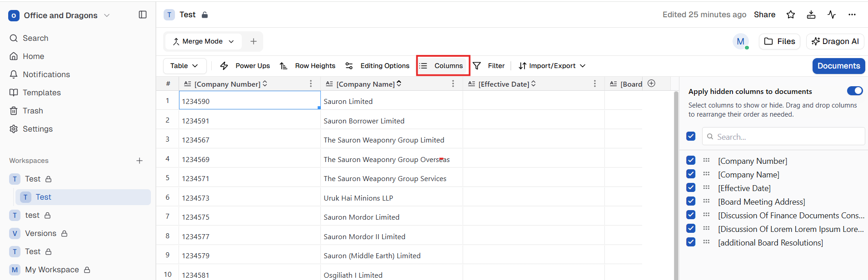This screenshot has width=868, height=280.
Task: Open the three-dot more options menu
Action: coord(852,15)
